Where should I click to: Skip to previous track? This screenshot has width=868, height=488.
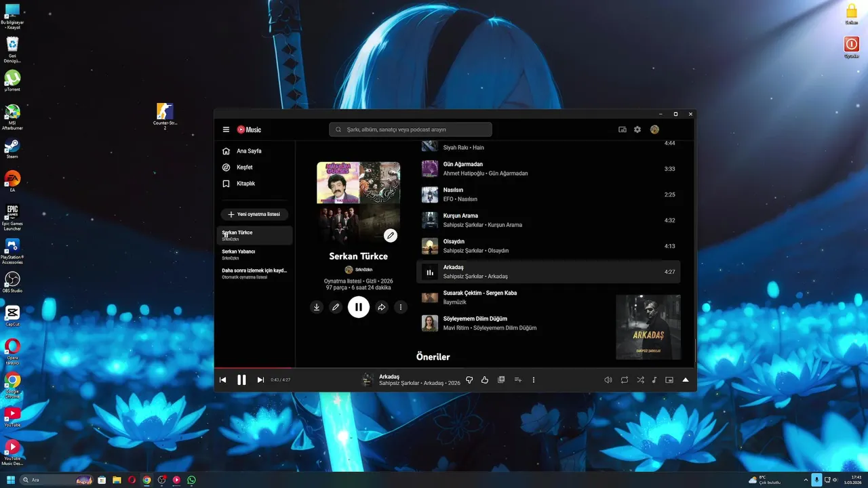coord(222,380)
